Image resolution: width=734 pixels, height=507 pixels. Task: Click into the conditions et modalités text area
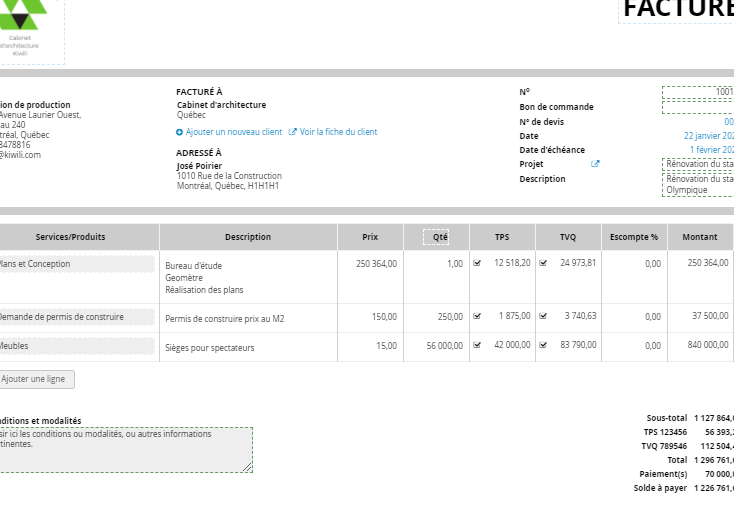coord(125,449)
